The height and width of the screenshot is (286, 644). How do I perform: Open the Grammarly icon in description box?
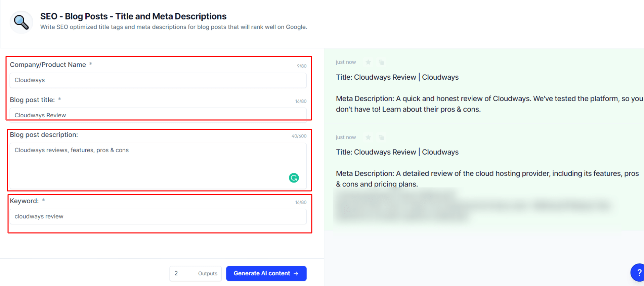(x=294, y=178)
